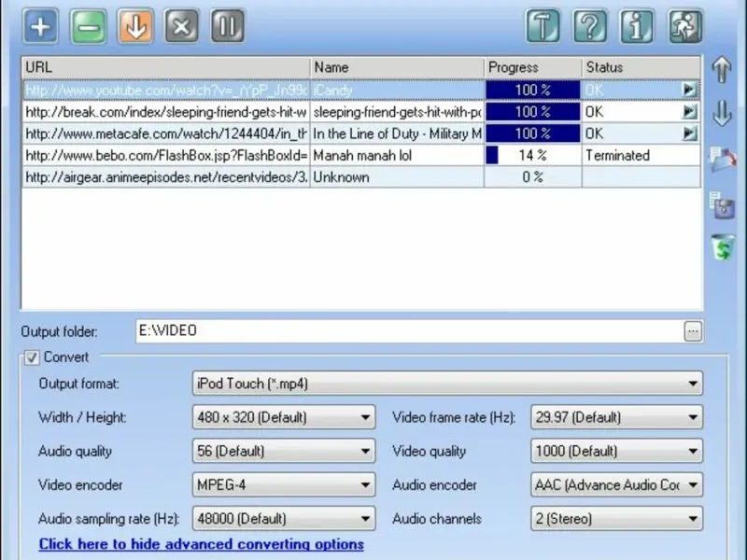Sort by the Progress column header
The height and width of the screenshot is (560, 747).
point(533,67)
